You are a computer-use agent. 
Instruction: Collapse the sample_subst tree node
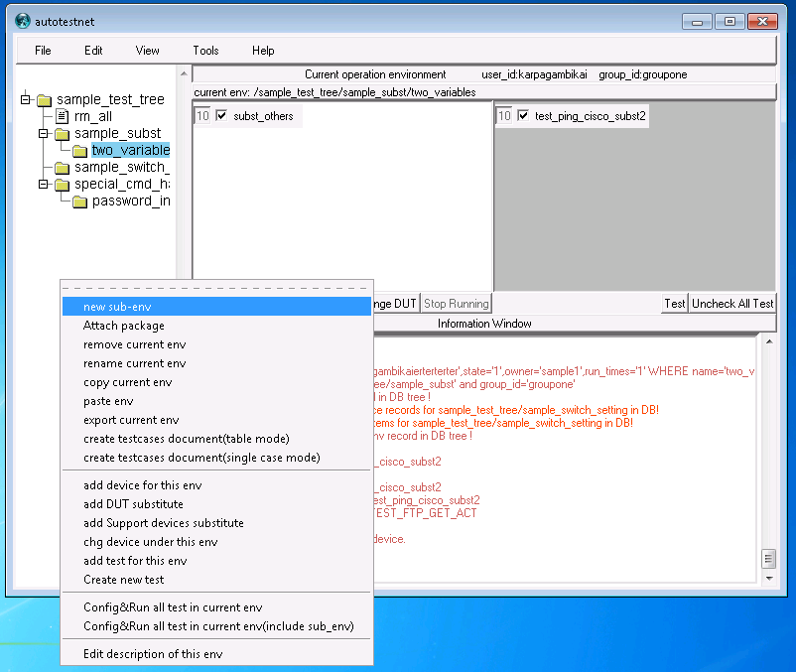point(44,134)
